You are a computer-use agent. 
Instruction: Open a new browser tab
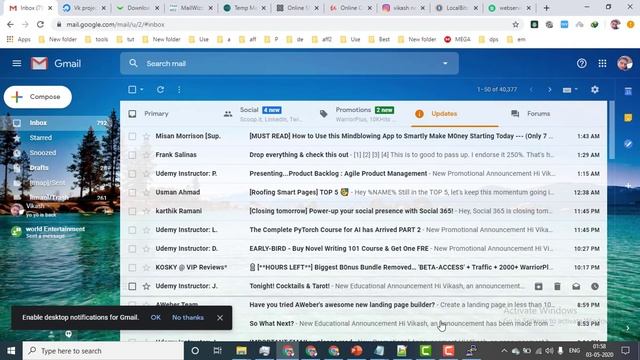coord(546,8)
